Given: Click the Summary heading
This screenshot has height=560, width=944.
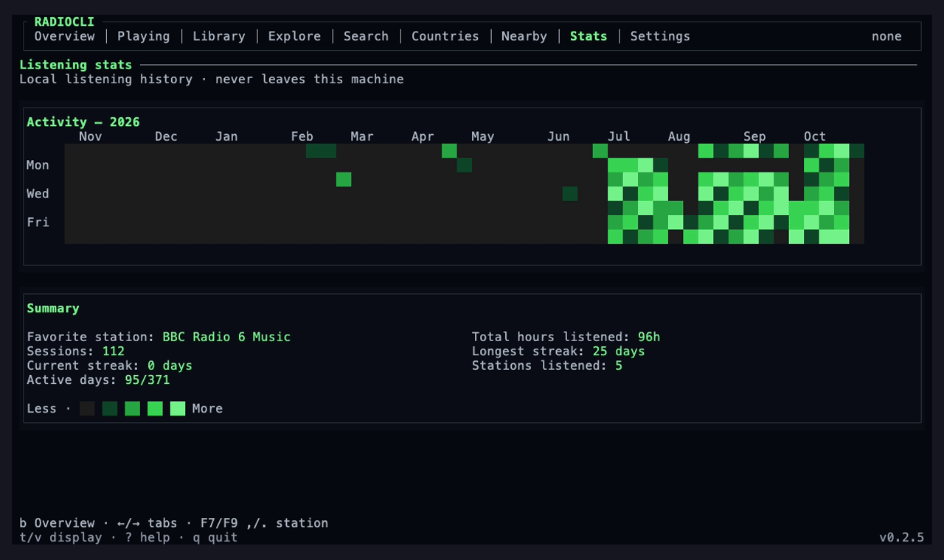Looking at the screenshot, I should (53, 308).
